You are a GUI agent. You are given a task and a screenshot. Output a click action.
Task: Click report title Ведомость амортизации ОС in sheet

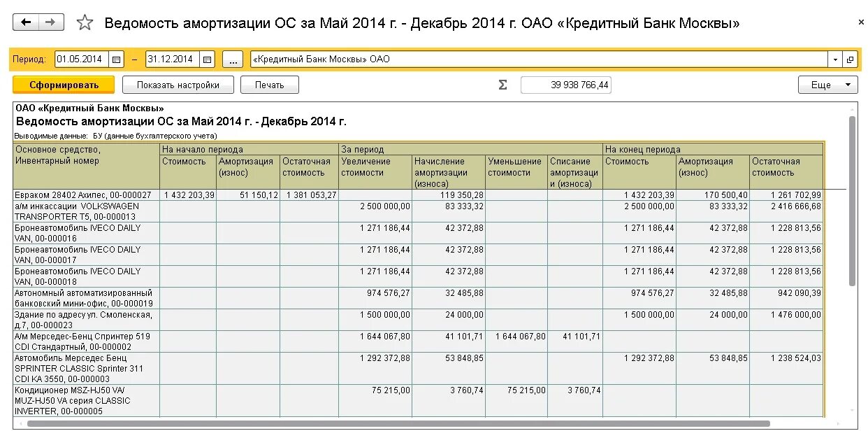click(181, 121)
